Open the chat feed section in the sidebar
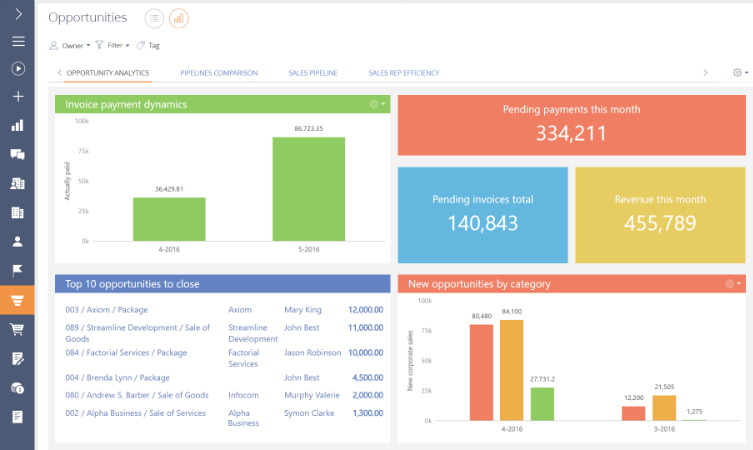Screen dimensions: 753x450 (x=17, y=155)
